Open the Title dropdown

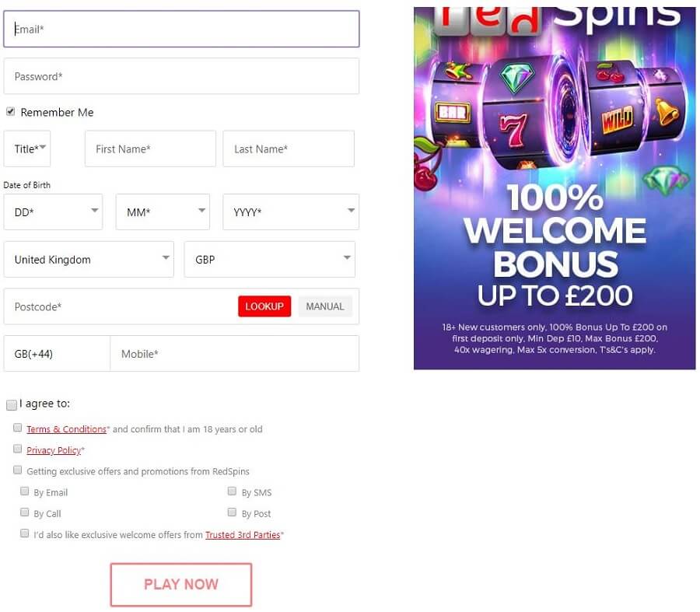point(26,149)
